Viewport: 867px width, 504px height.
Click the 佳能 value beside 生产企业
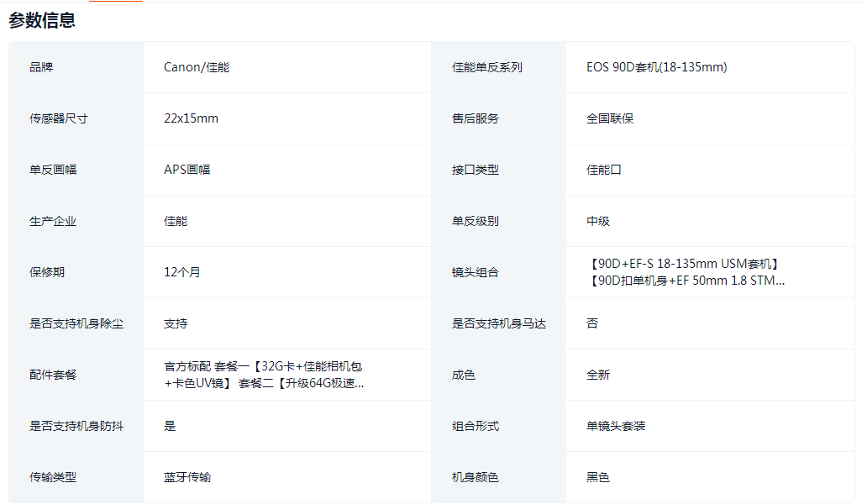pos(176,222)
